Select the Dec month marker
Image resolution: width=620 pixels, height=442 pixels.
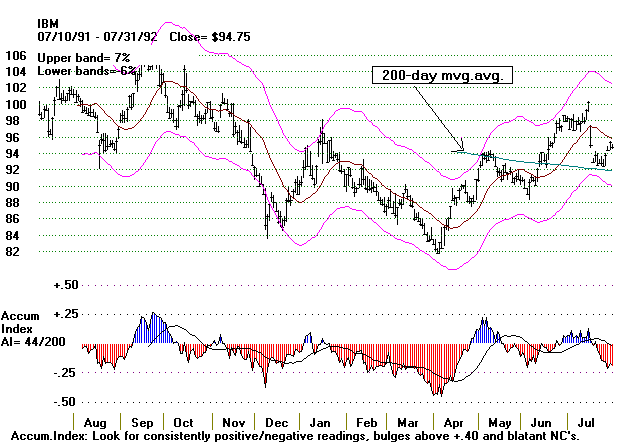(276, 422)
